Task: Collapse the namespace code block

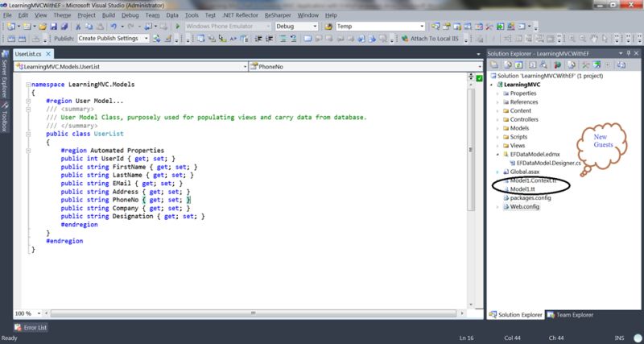Action: 28,85
